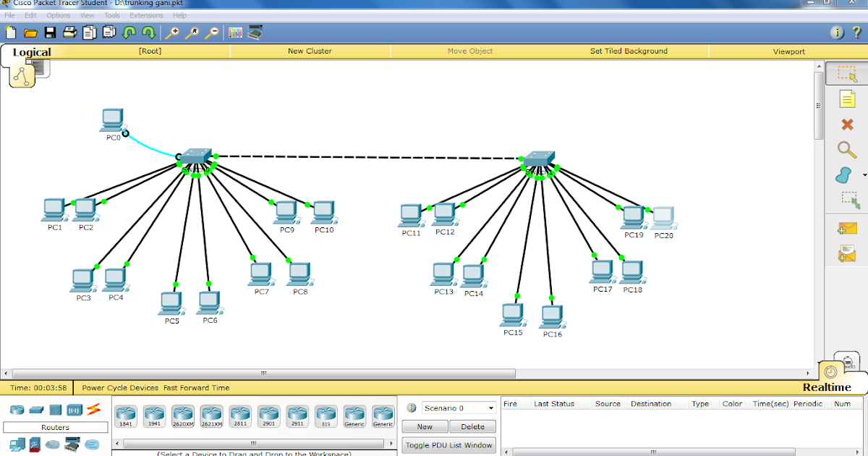Choose the Switches device category icon
The image size is (868, 456).
pyautogui.click(x=36, y=410)
